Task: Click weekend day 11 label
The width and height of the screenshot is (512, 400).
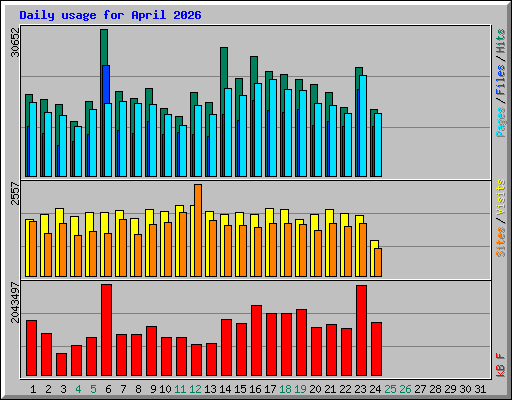Action: [x=180, y=389]
